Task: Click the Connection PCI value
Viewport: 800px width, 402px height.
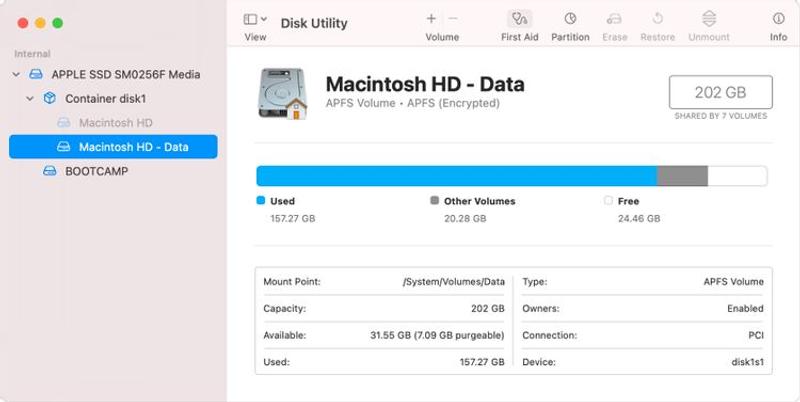Action: tap(756, 336)
